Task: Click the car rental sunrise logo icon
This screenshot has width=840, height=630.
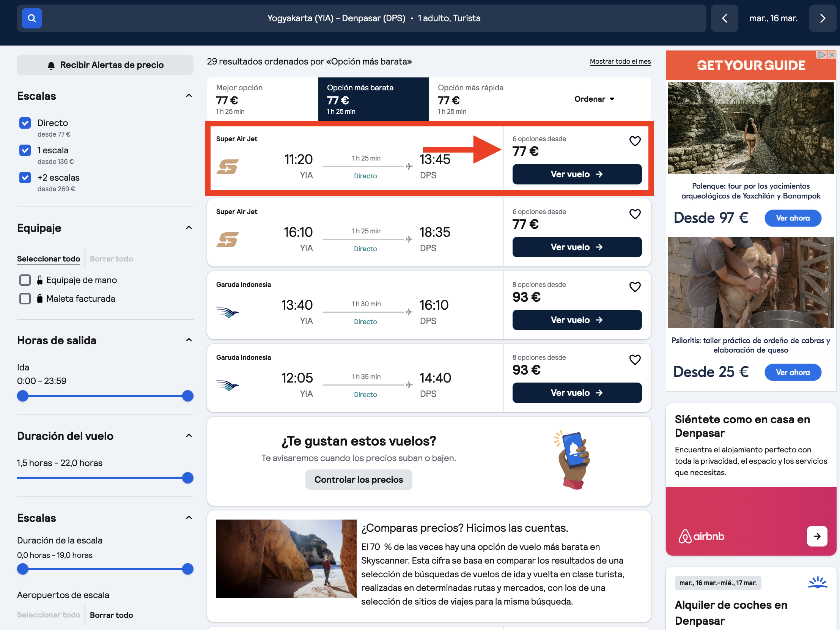Action: (817, 583)
